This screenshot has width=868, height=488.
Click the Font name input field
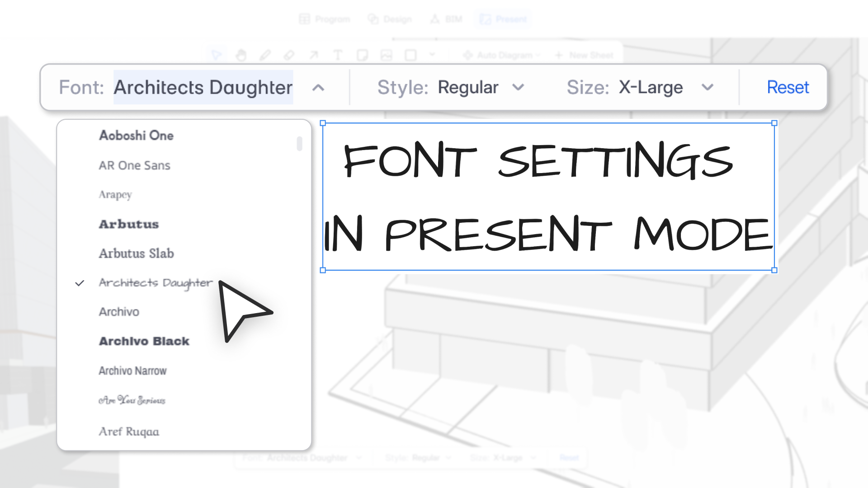click(x=203, y=88)
